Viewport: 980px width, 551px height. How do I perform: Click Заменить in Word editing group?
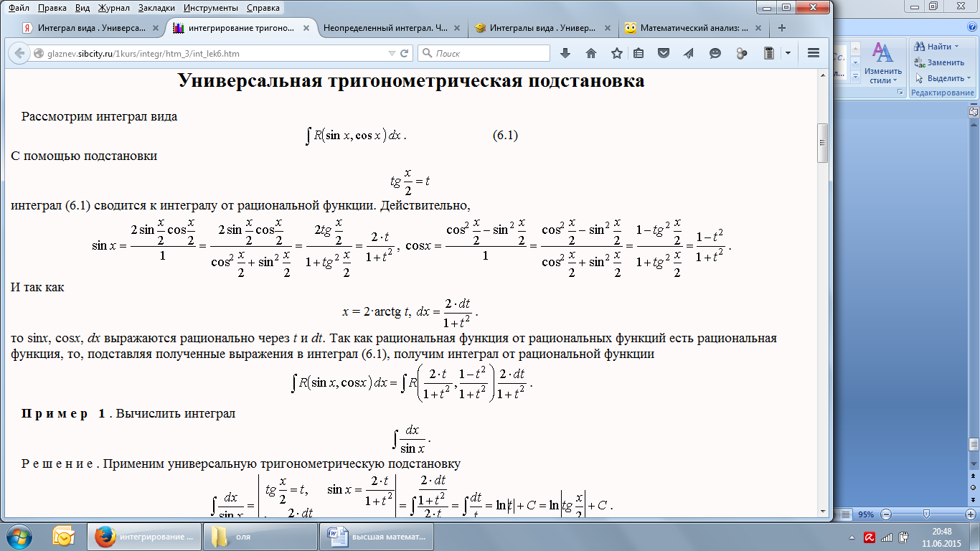pyautogui.click(x=940, y=62)
